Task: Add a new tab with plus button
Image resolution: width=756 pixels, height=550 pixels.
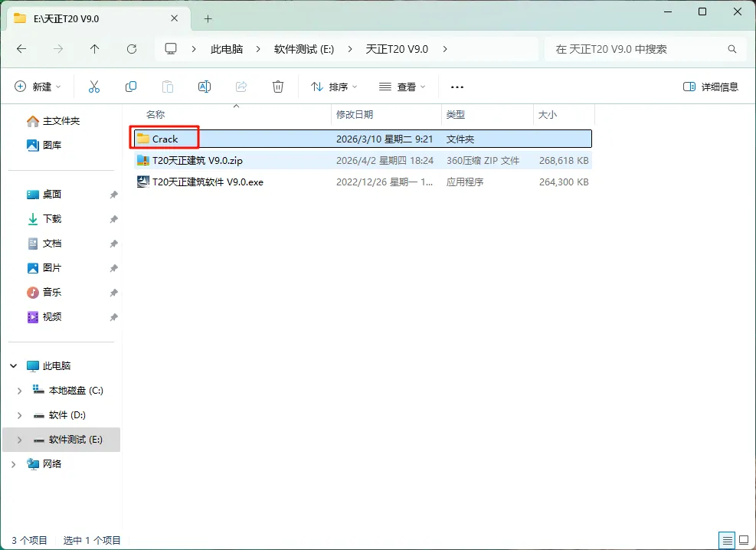Action: pyautogui.click(x=208, y=19)
